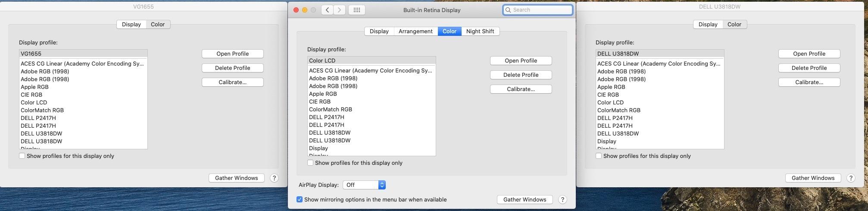This screenshot has width=868, height=211.
Task: Select CIE RGB in DELL U3818DW window list
Action: (660, 94)
